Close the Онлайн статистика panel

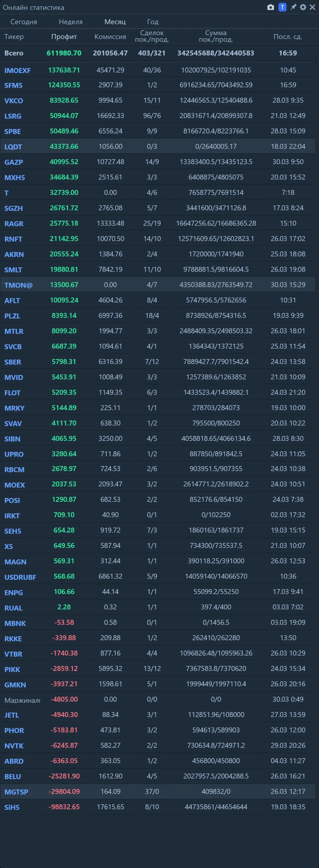(x=313, y=7)
